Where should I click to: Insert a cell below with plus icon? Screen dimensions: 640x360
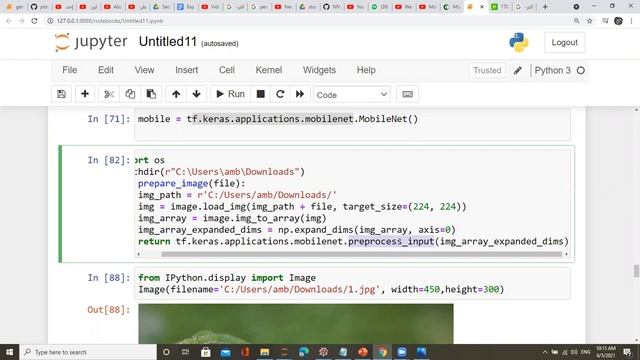pos(85,94)
